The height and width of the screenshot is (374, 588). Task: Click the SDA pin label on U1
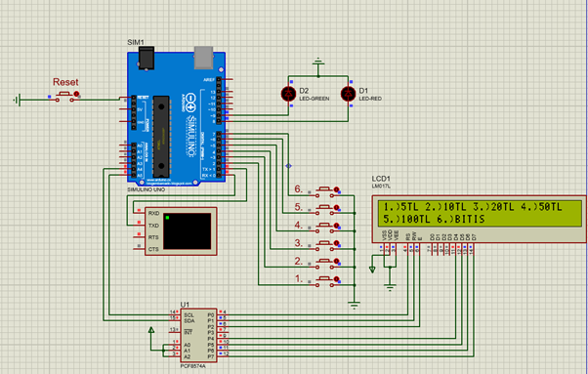189,321
